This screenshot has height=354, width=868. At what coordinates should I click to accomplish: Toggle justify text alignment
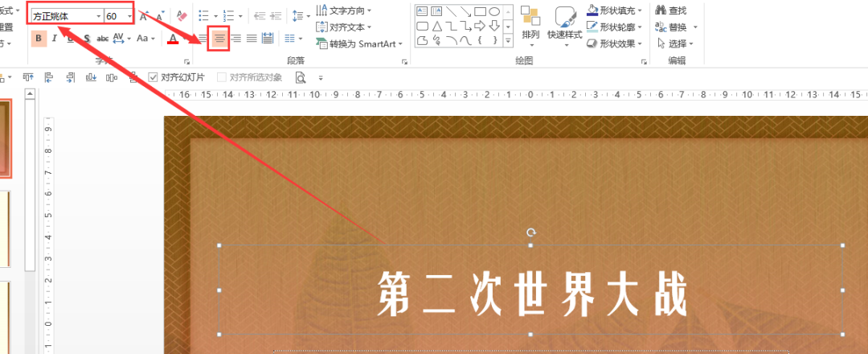coord(252,39)
